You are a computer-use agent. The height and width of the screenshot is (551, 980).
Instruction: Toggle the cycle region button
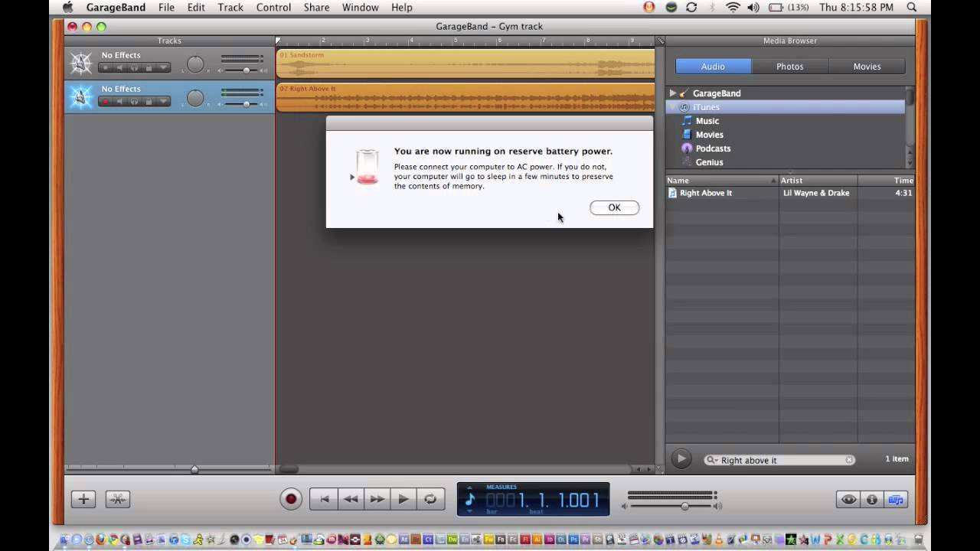coord(430,499)
